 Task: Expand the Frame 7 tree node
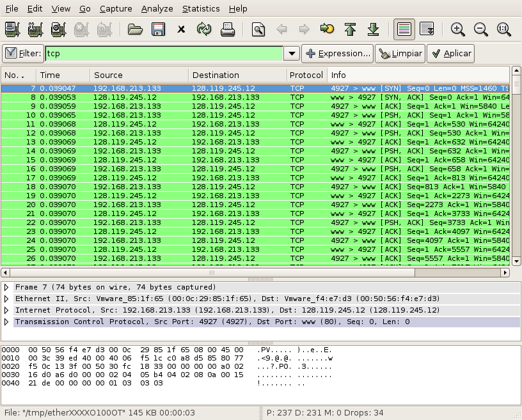tap(6, 287)
